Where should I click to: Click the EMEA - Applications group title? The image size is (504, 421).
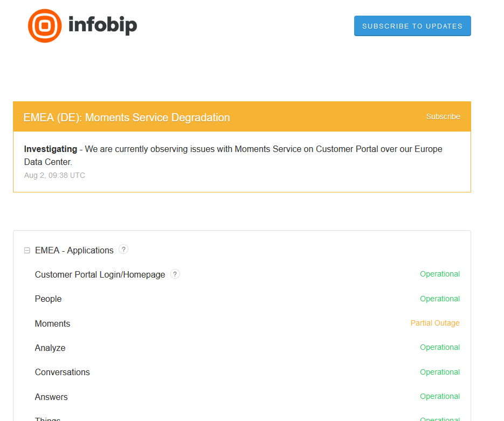click(74, 250)
